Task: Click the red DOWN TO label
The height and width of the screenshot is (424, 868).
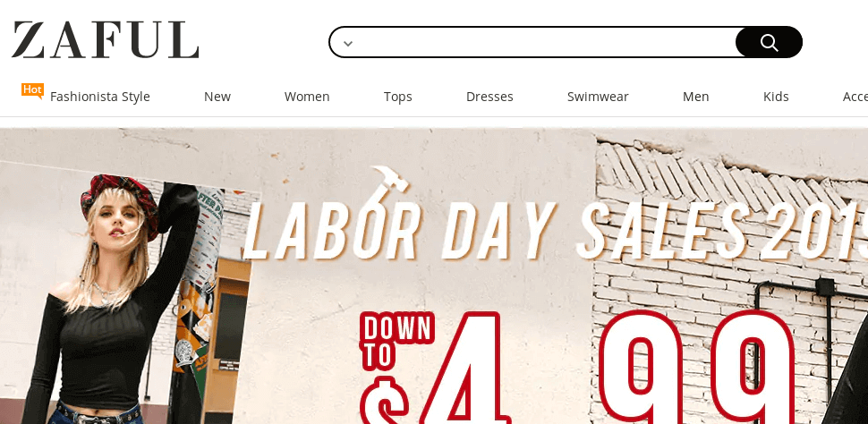Action: point(397,341)
